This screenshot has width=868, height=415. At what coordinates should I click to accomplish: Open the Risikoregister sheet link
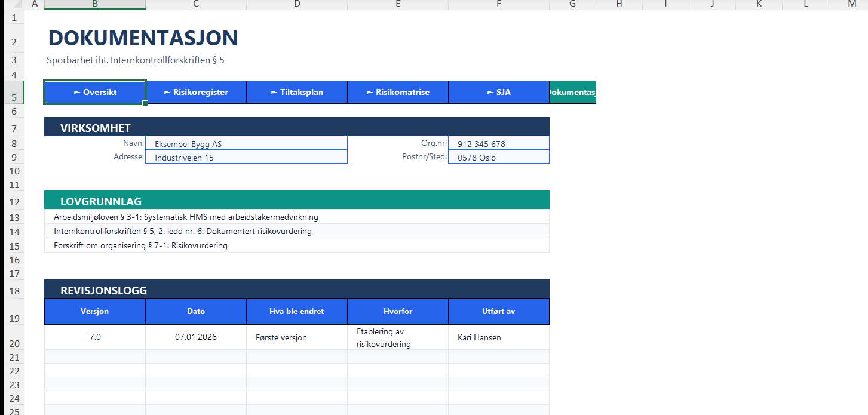point(196,93)
